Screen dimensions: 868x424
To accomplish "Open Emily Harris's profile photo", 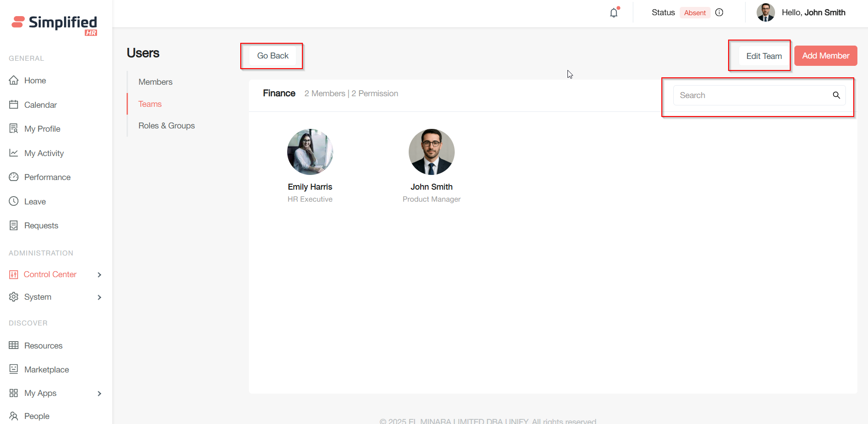I will (x=310, y=152).
